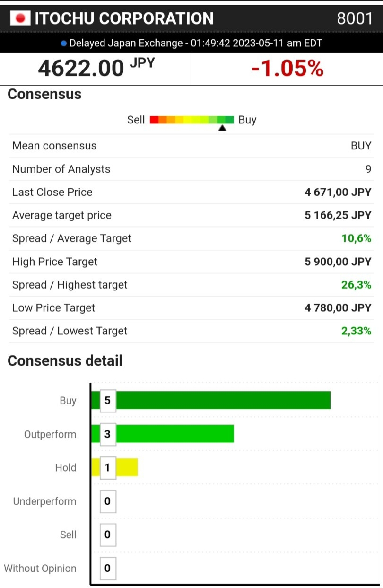Click the High Price Target value
Viewport: 383px width, 588px height.
(338, 262)
